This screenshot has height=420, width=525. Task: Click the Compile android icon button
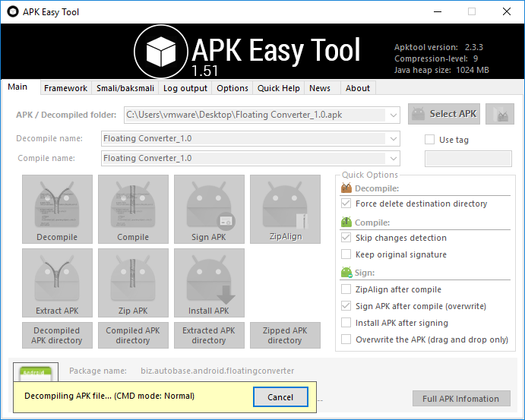[x=133, y=209]
